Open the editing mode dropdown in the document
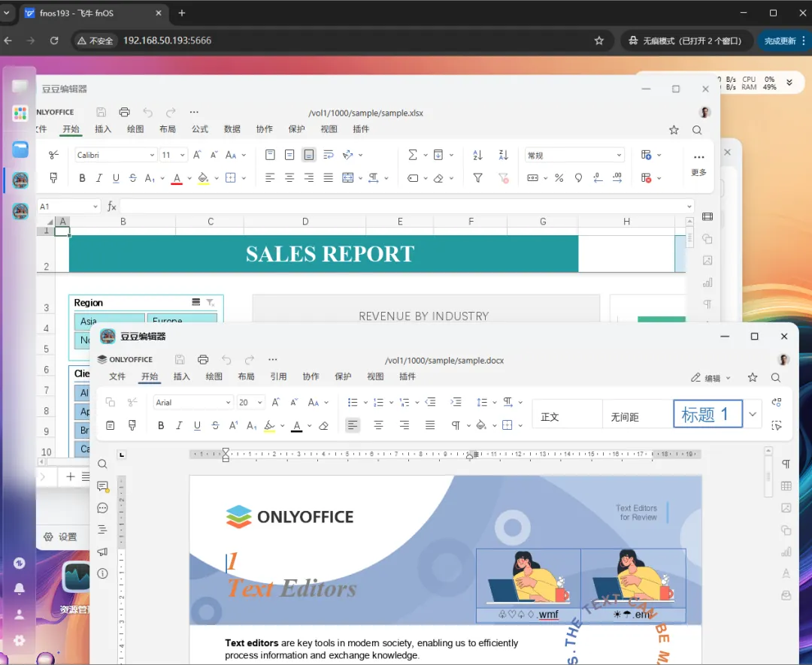This screenshot has height=665, width=812. [710, 378]
